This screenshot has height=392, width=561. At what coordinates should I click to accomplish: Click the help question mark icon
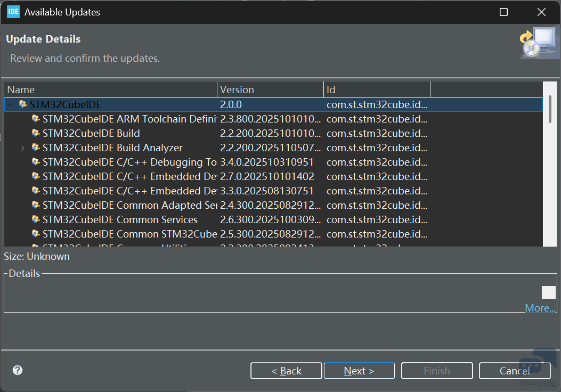pos(18,370)
